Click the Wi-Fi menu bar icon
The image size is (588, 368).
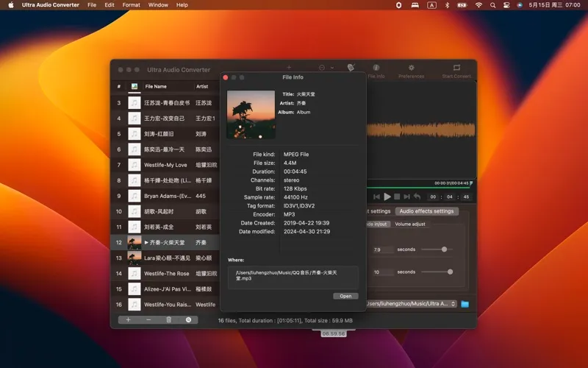coord(478,5)
